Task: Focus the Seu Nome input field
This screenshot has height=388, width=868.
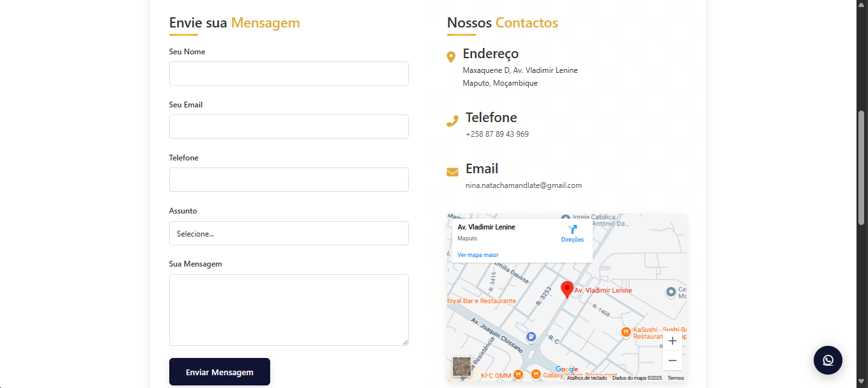Action: (x=289, y=74)
